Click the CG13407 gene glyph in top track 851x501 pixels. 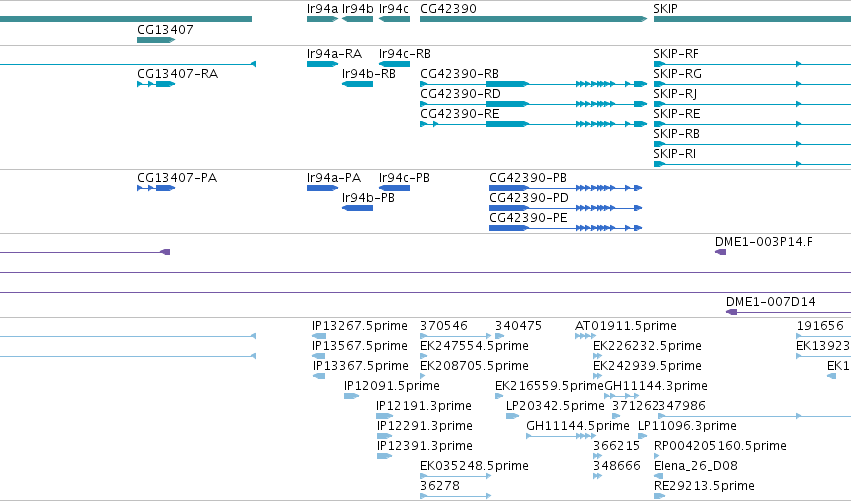[x=156, y=40]
